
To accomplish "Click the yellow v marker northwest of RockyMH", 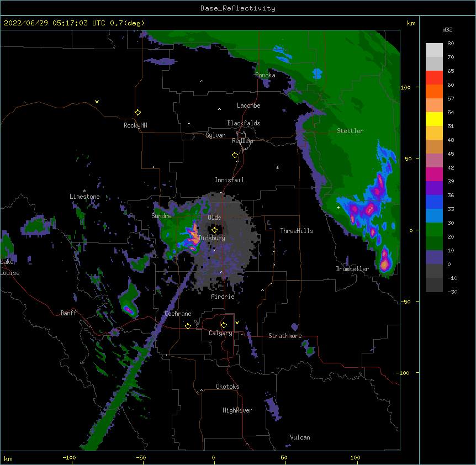I will 97,102.
